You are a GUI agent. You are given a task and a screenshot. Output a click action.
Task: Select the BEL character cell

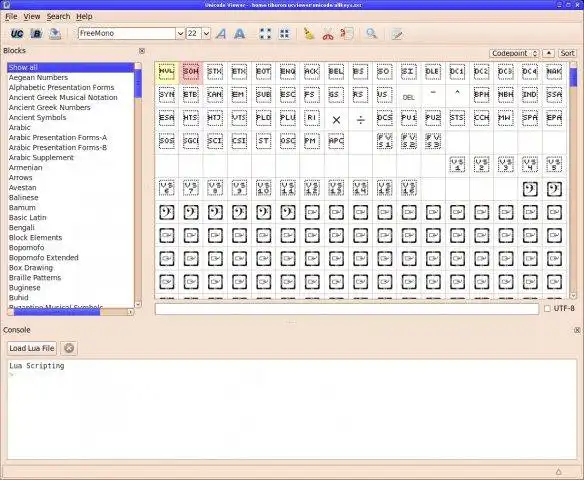[336, 73]
